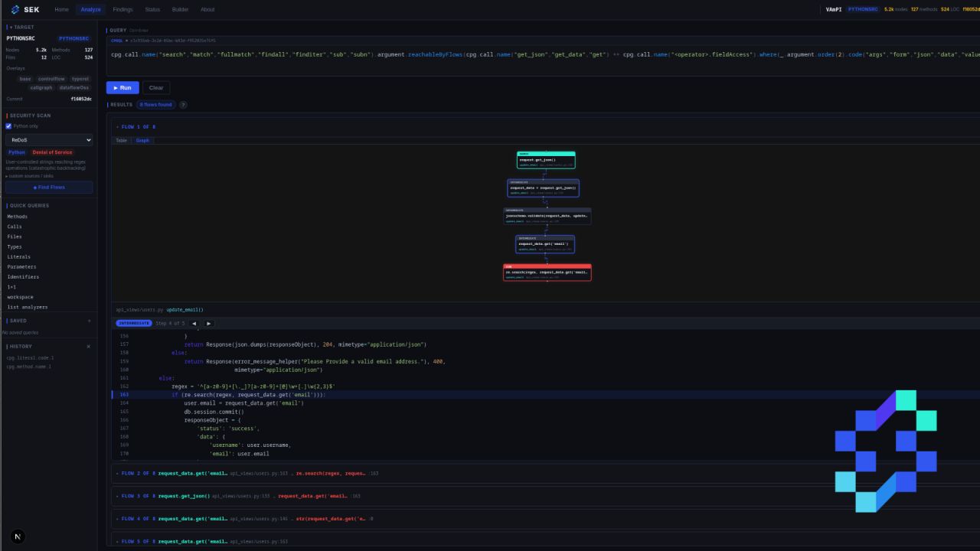The width and height of the screenshot is (980, 551).
Task: Load cpg.method.name.l from history
Action: tap(28, 367)
